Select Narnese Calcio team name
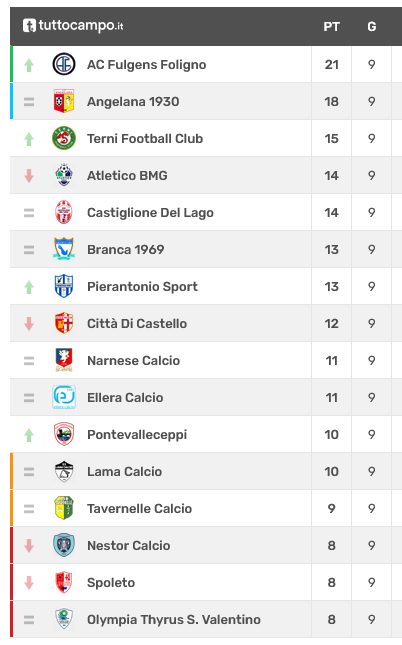402x645 pixels. pyautogui.click(x=133, y=361)
